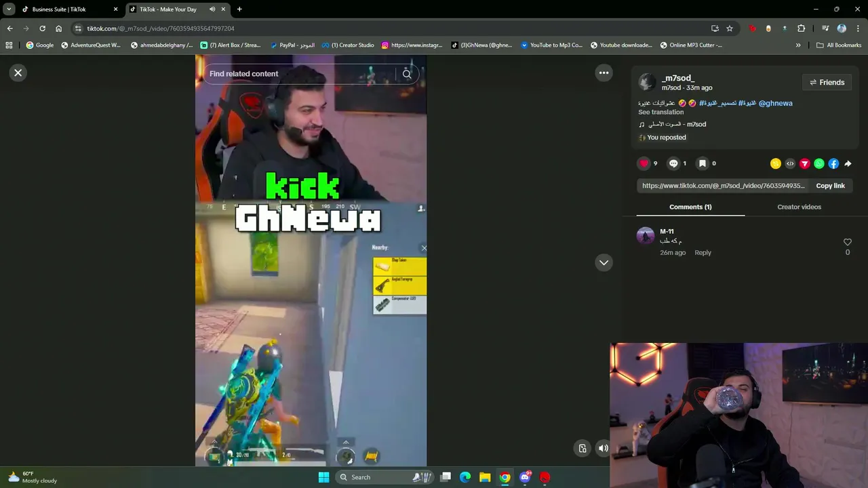Open the Extensions puzzle icon
This screenshot has width=868, height=488.
point(802,28)
